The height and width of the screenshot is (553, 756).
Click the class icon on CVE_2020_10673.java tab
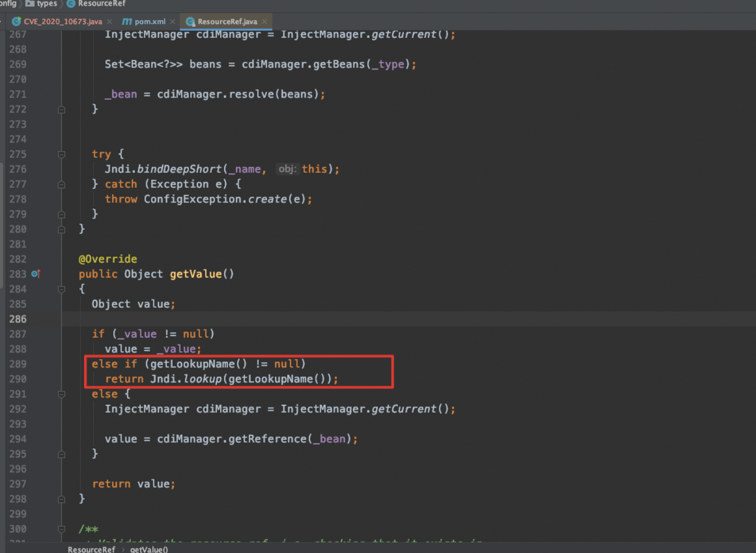point(16,22)
